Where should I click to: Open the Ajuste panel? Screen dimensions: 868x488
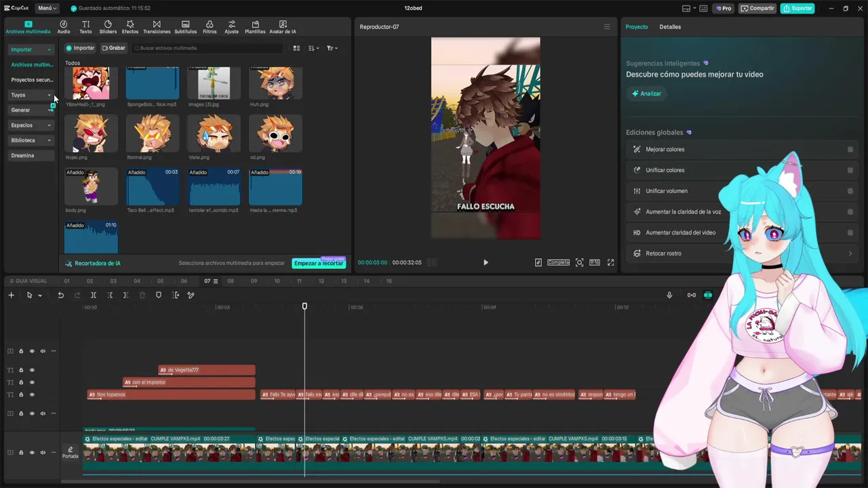pyautogui.click(x=232, y=27)
